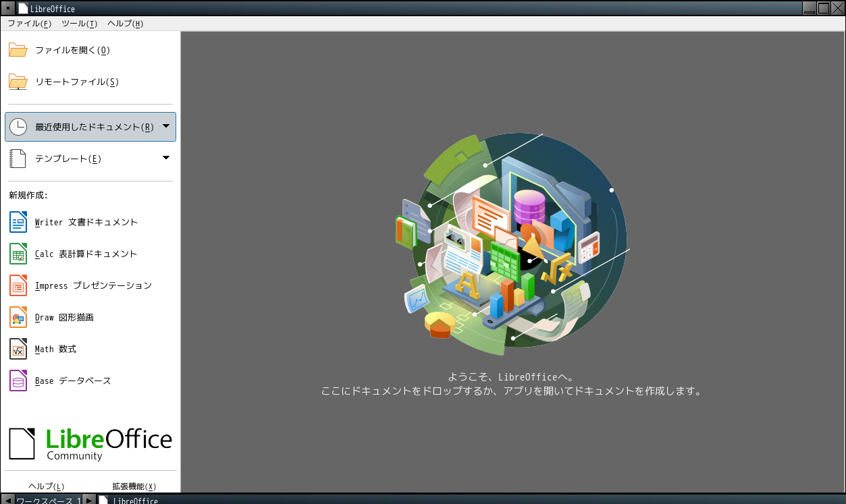The height and width of the screenshot is (504, 846).
Task: Click the LibreOffice icon in the taskbar
Action: click(103, 500)
